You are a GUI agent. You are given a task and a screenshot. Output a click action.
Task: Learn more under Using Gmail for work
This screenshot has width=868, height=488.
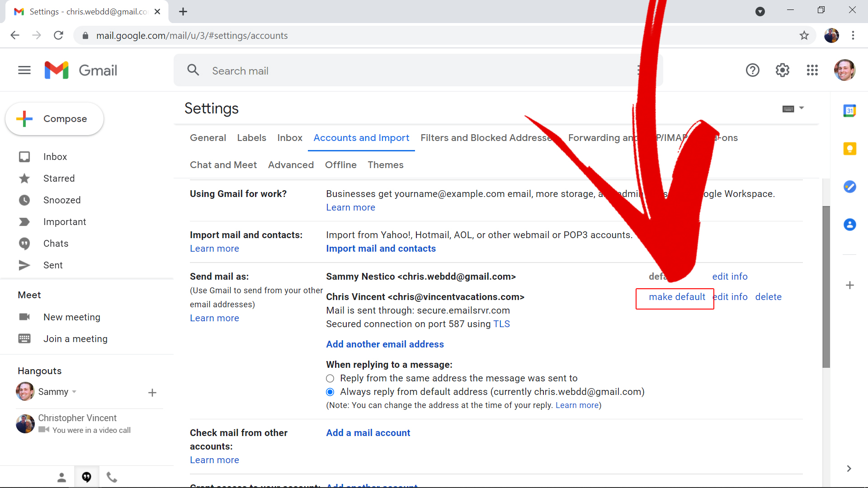click(x=350, y=207)
